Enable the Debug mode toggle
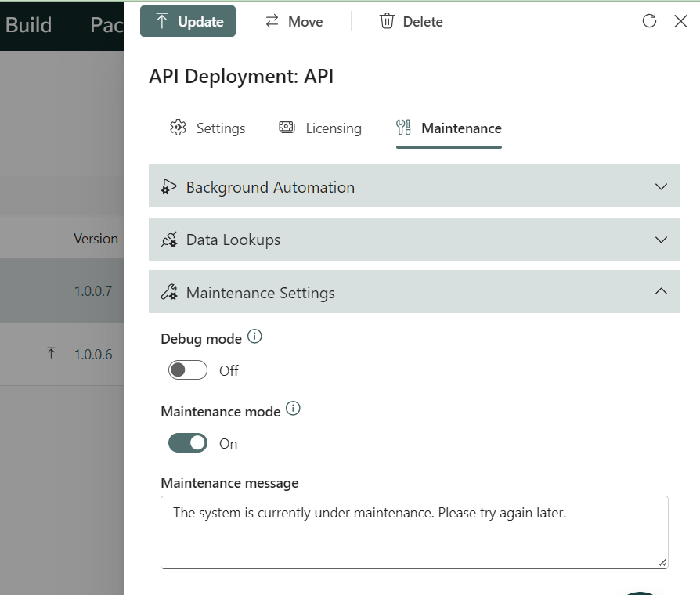Viewport: 700px width, 595px height. pyautogui.click(x=188, y=370)
